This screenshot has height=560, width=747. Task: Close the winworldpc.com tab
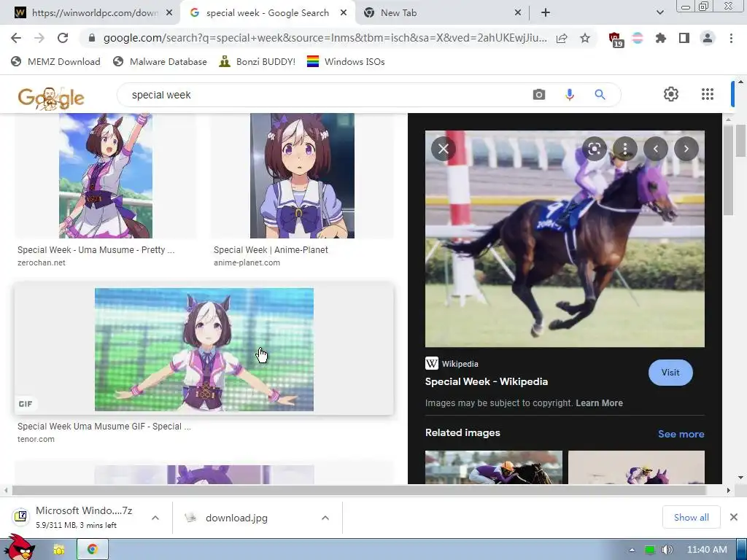click(x=169, y=13)
